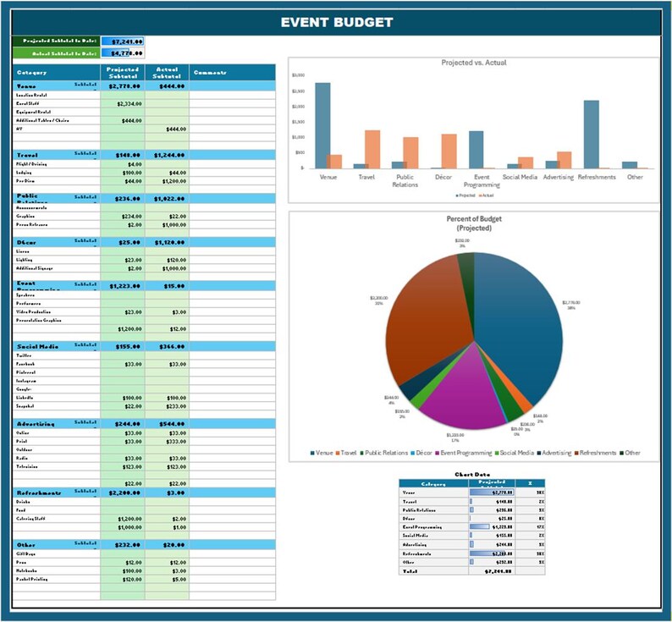Click the Actual legend entry under bar chart
This screenshot has height=622, width=672.
pos(487,195)
